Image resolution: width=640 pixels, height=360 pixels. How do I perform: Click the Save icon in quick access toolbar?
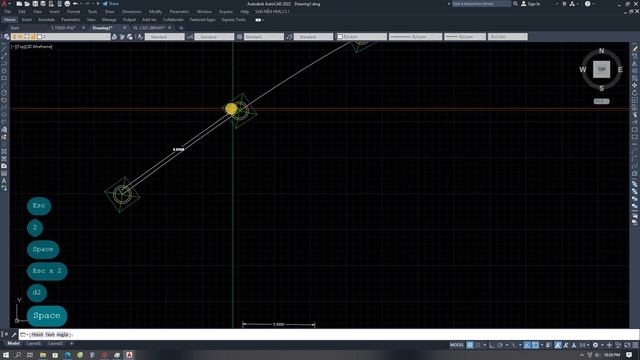point(35,4)
